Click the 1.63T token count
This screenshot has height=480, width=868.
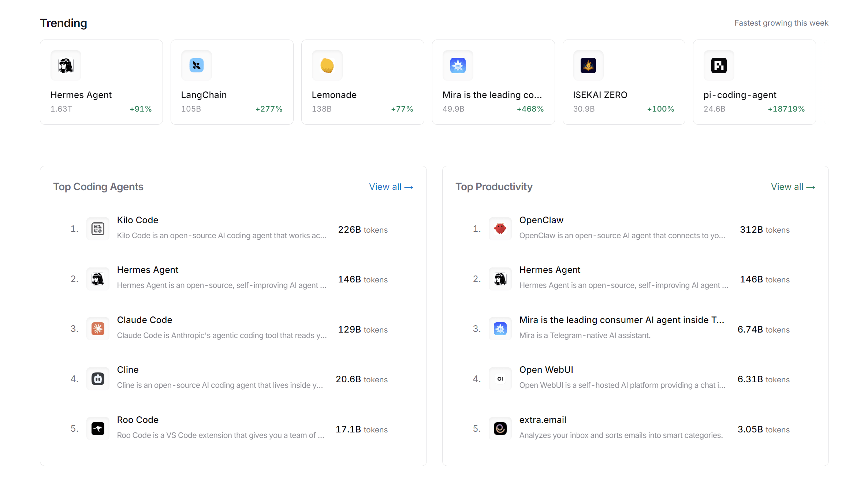pyautogui.click(x=61, y=109)
